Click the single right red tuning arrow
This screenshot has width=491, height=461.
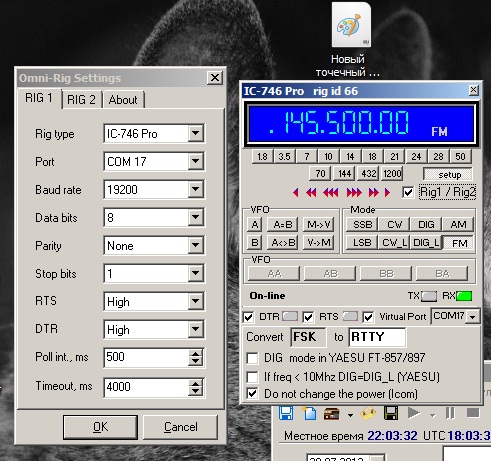click(x=387, y=193)
